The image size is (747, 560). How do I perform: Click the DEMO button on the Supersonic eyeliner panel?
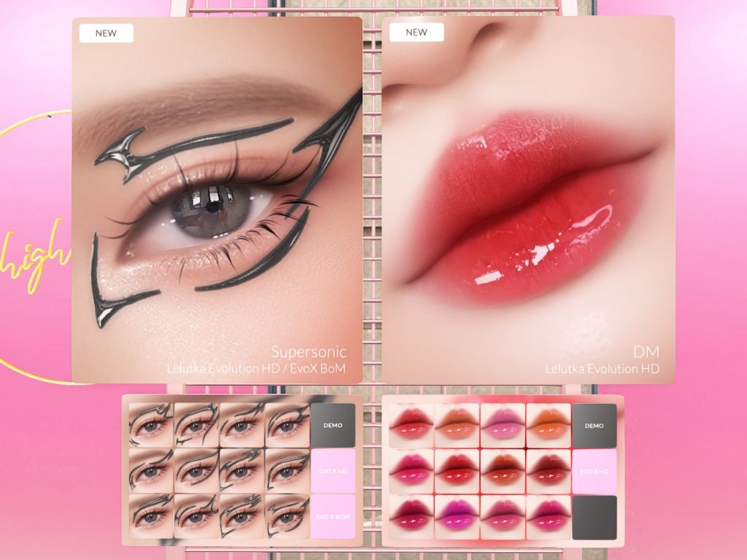(x=333, y=425)
